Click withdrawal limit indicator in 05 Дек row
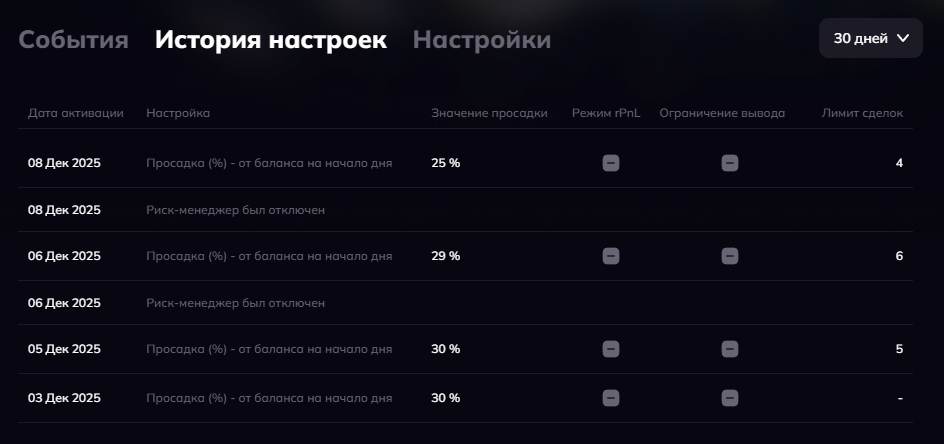 (730, 349)
